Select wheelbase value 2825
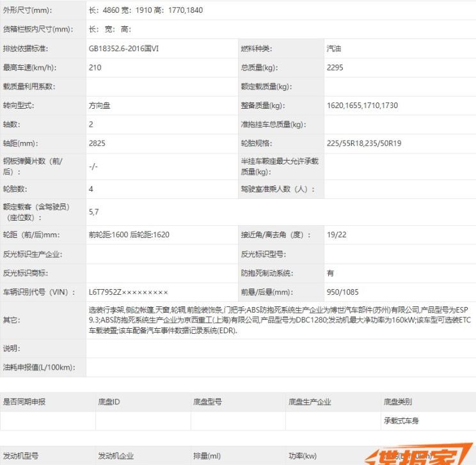476x465 pixels. [97, 143]
